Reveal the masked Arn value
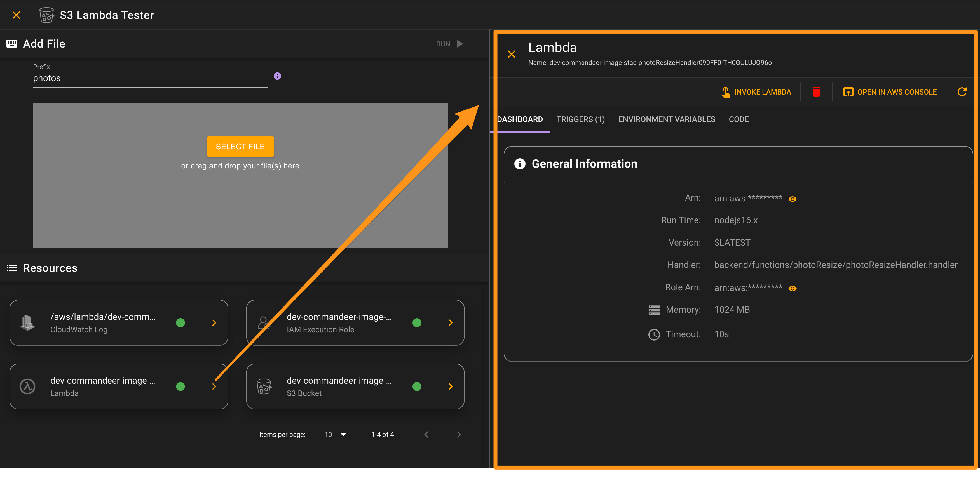This screenshot has height=481, width=980. [793, 199]
